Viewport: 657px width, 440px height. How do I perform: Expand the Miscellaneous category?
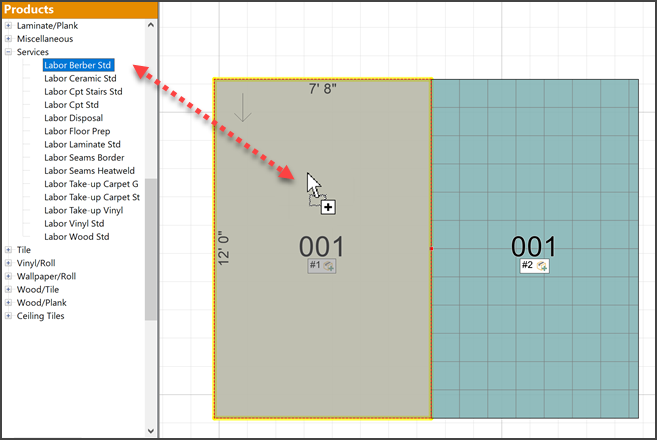(8, 39)
